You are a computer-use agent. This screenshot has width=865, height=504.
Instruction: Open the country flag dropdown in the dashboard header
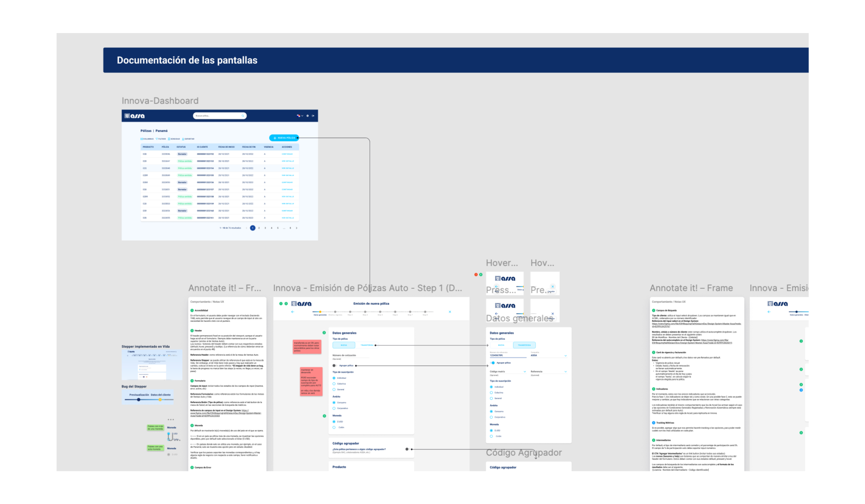click(300, 116)
